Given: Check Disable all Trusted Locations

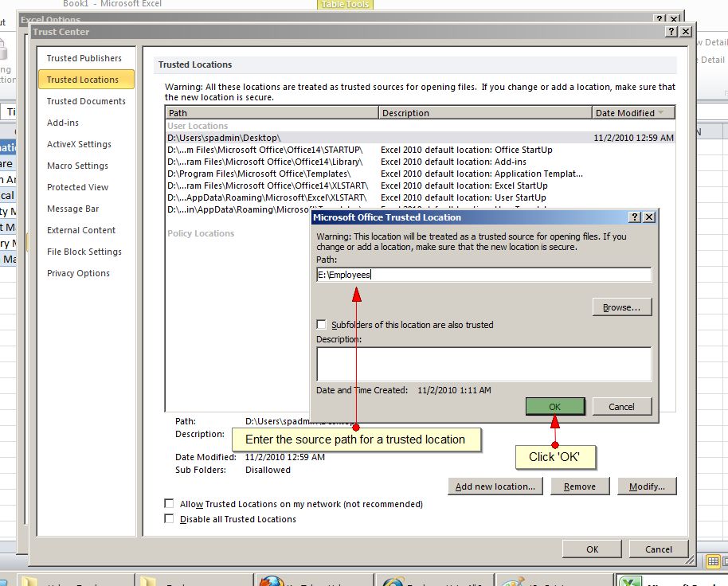Looking at the screenshot, I should point(169,519).
